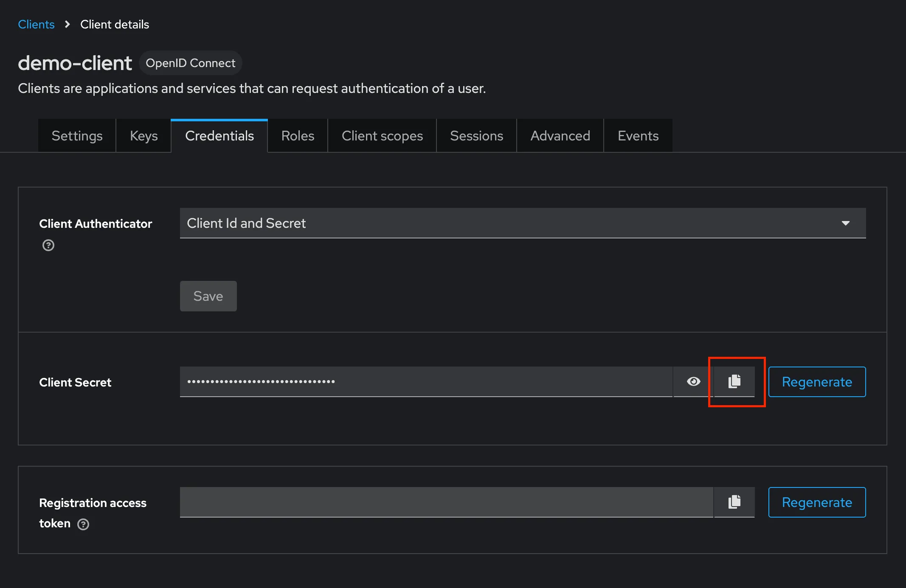Open the Client Authenticator help tooltip
This screenshot has height=588, width=906.
click(x=48, y=245)
